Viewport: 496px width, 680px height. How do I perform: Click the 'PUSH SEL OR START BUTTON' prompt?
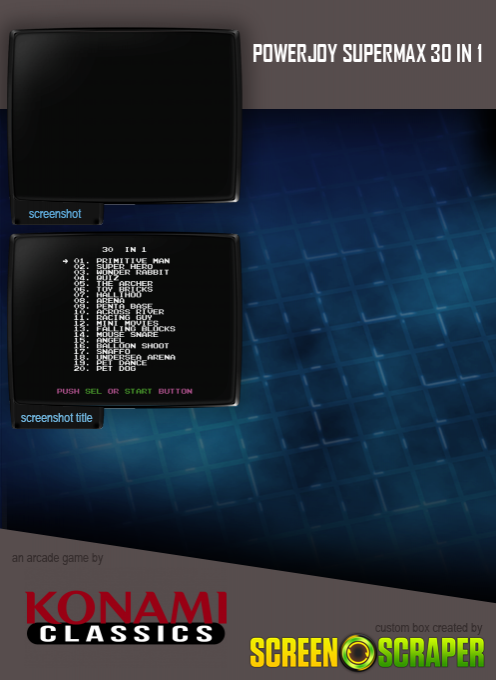124,391
